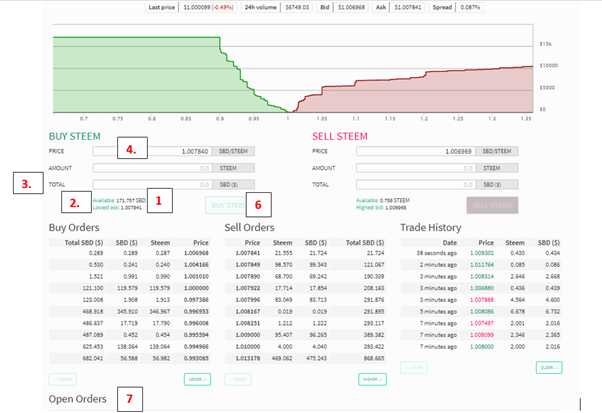Click the Lowest ask 1.007841 link
This screenshot has height=413, width=602.
[117, 208]
